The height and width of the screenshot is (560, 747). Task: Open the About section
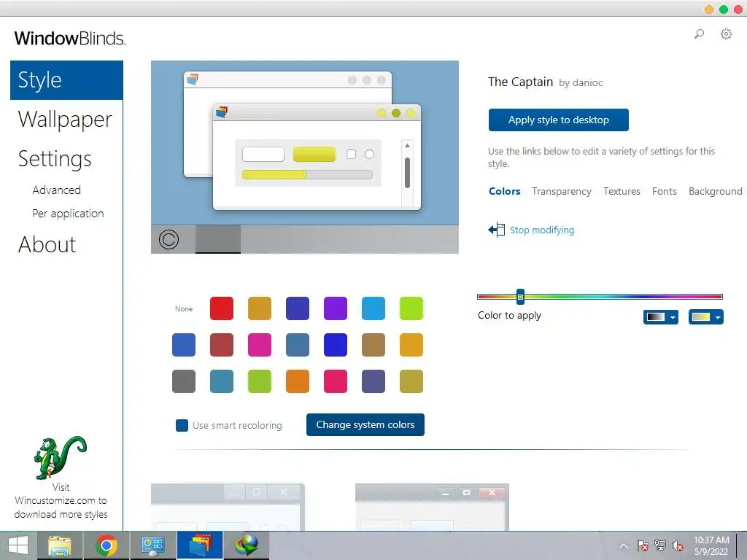coord(47,245)
